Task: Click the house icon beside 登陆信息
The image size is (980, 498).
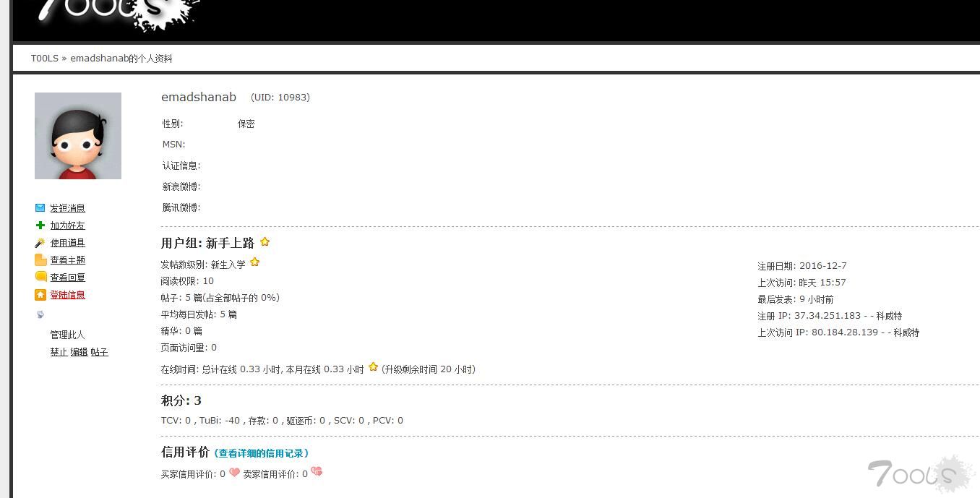Action: pyautogui.click(x=40, y=295)
